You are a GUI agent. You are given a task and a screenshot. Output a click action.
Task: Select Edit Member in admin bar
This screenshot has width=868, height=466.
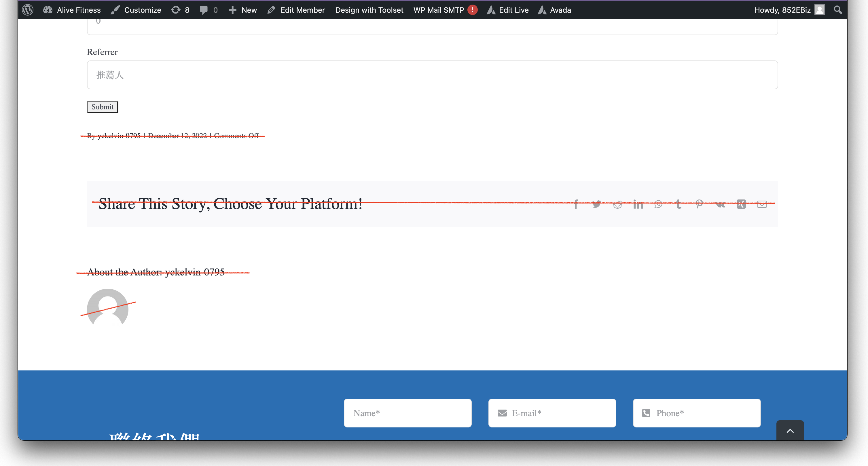[296, 10]
